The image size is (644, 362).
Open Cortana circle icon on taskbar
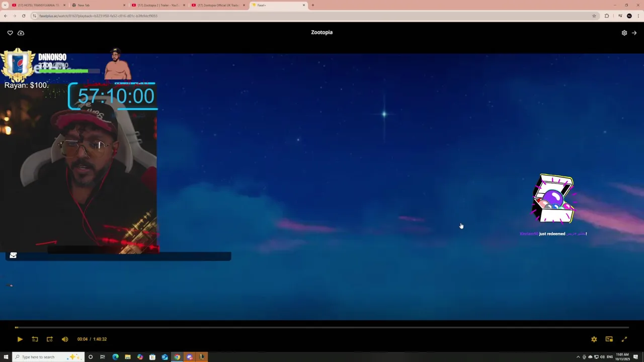(x=91, y=357)
